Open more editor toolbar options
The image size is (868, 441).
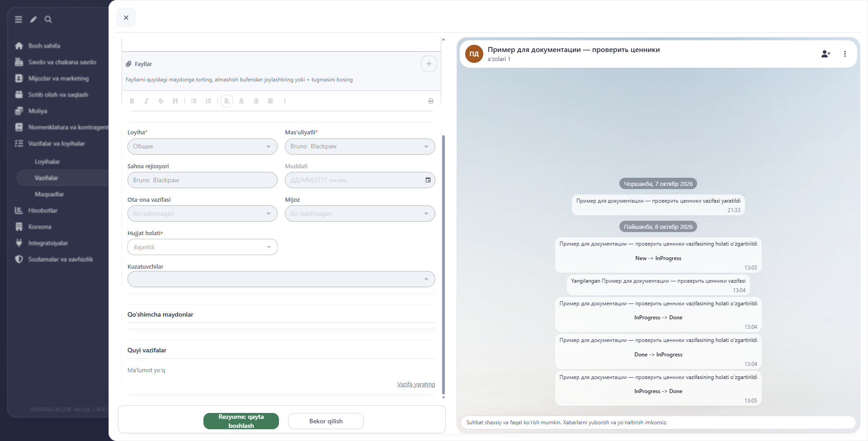[x=285, y=101]
